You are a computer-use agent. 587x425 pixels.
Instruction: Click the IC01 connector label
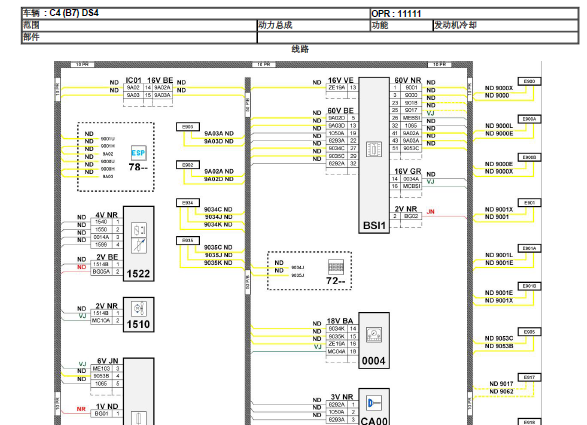[x=134, y=80]
